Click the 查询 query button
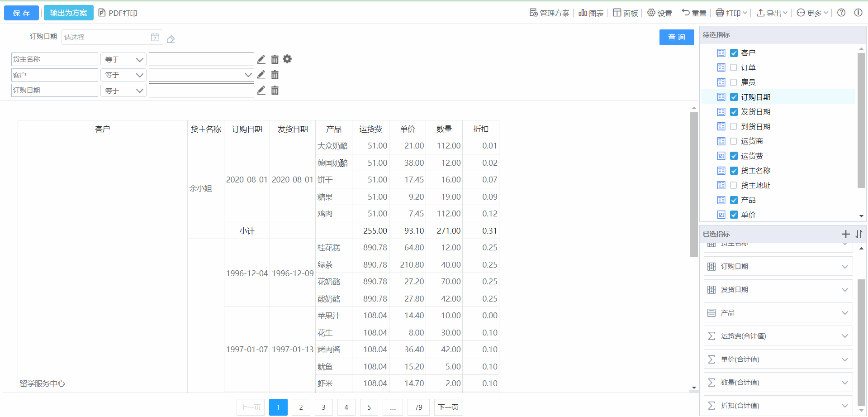The image size is (868, 417). (x=676, y=37)
